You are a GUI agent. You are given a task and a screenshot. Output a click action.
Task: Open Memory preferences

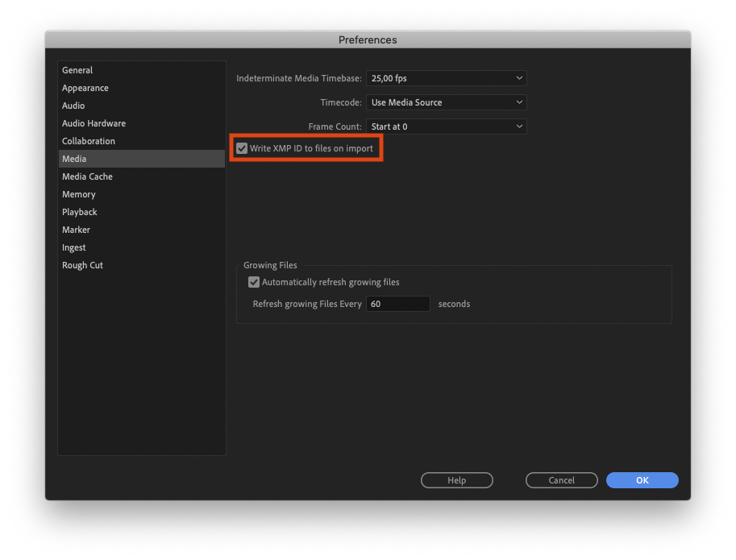pyautogui.click(x=79, y=194)
